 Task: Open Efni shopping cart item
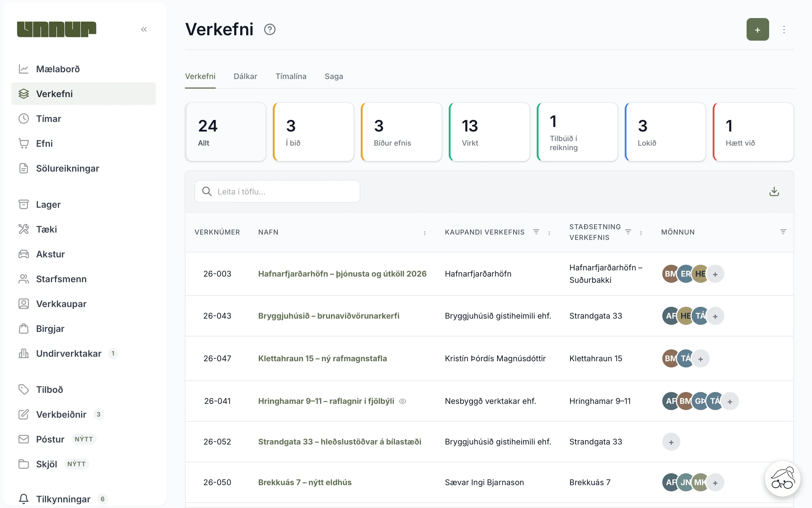[83, 143]
